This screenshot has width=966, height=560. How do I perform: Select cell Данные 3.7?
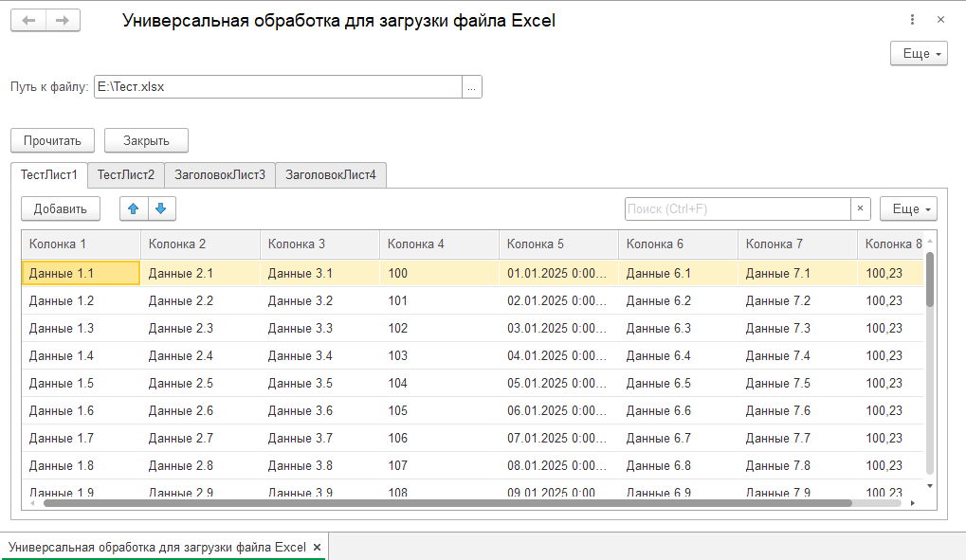(319, 438)
